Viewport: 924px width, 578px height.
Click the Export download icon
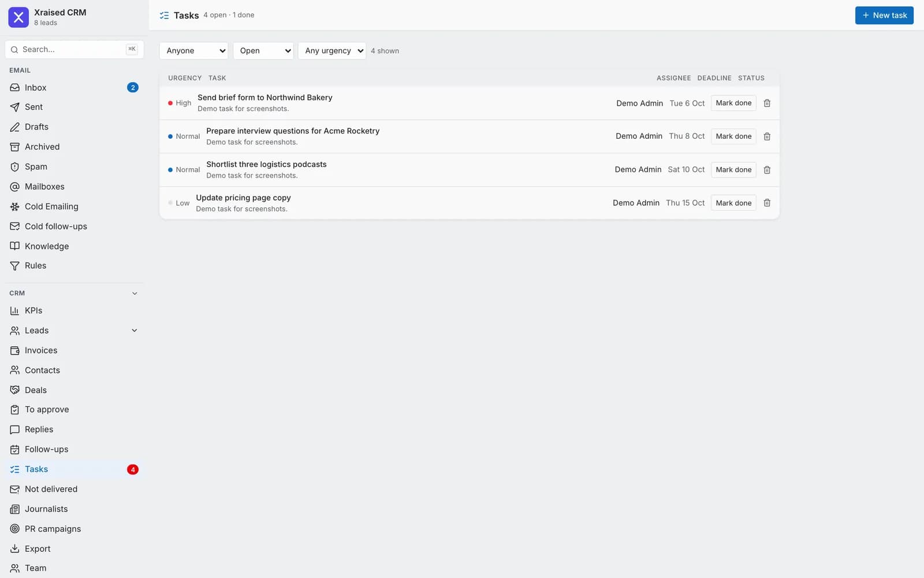[15, 549]
